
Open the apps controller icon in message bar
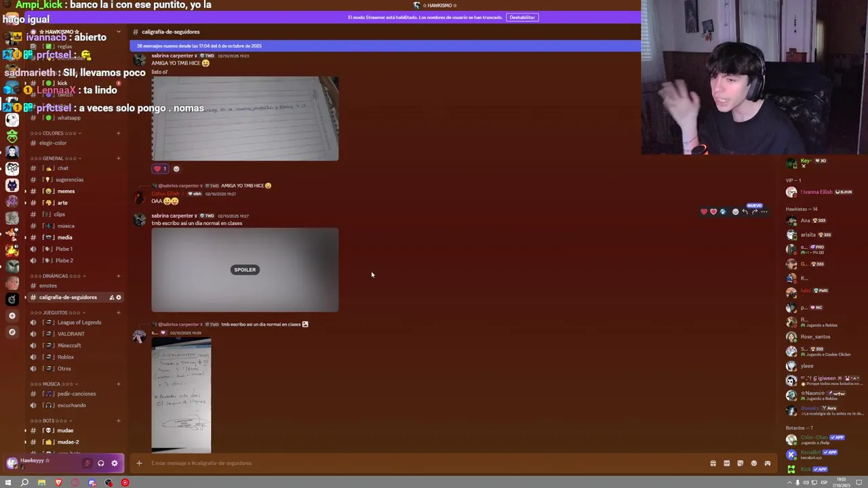(x=767, y=464)
